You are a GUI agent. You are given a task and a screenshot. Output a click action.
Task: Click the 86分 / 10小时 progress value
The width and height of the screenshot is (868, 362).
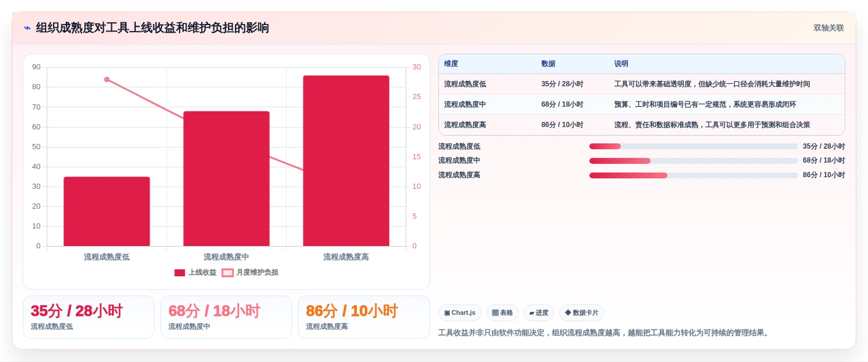pos(824,175)
